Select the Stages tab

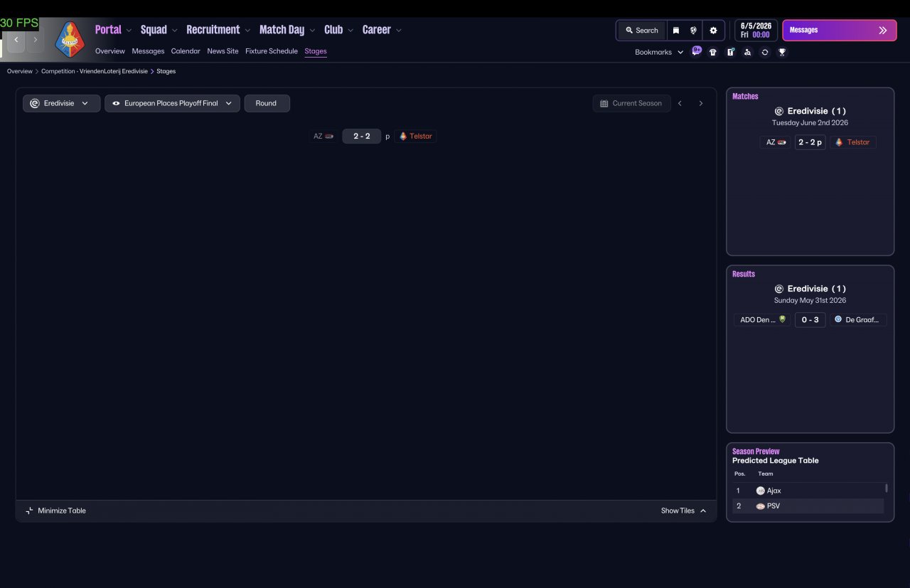(316, 51)
